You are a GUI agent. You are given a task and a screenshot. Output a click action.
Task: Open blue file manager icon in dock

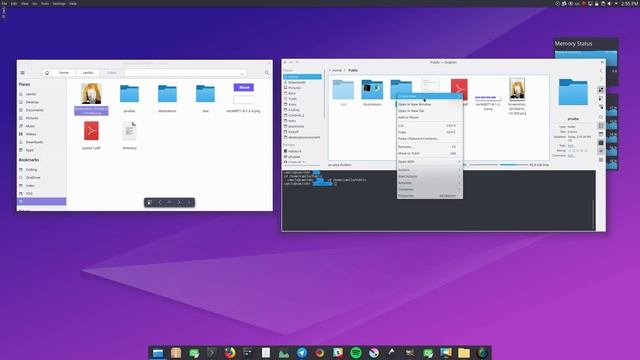(x=158, y=353)
